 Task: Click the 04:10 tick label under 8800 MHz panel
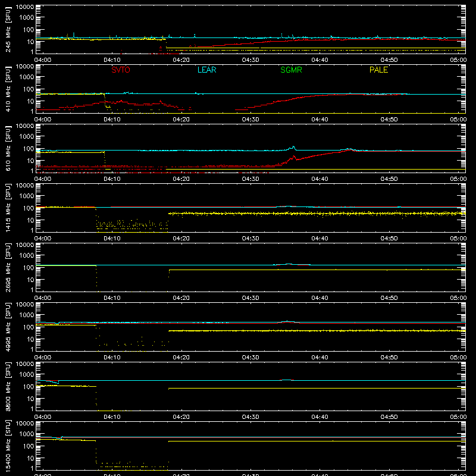(x=112, y=417)
